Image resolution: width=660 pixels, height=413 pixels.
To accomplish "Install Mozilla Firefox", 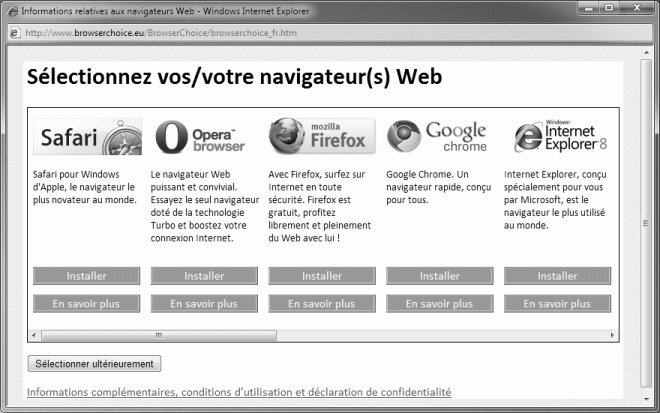I will pos(322,276).
